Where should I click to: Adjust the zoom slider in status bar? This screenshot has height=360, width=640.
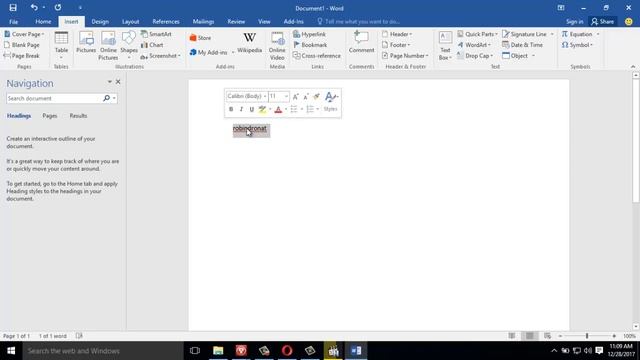587,336
